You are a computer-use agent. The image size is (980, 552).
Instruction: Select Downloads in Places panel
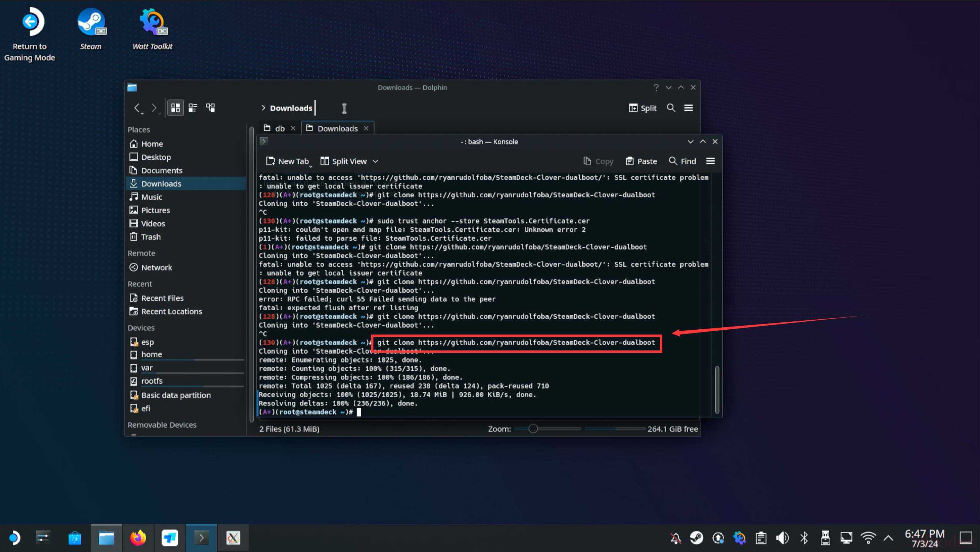point(186,184)
